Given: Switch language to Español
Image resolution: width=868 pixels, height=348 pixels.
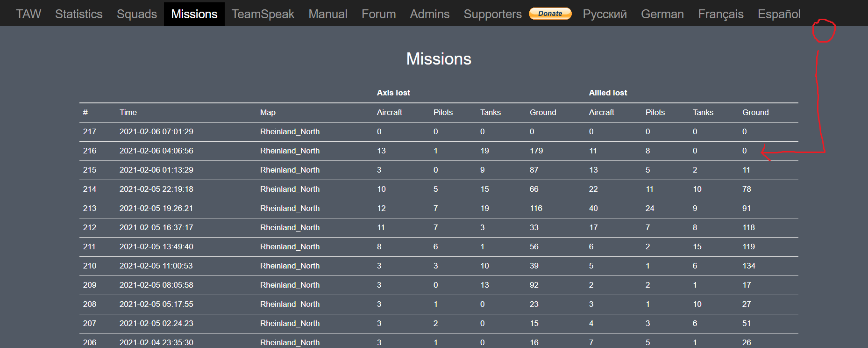Looking at the screenshot, I should click(x=779, y=14).
